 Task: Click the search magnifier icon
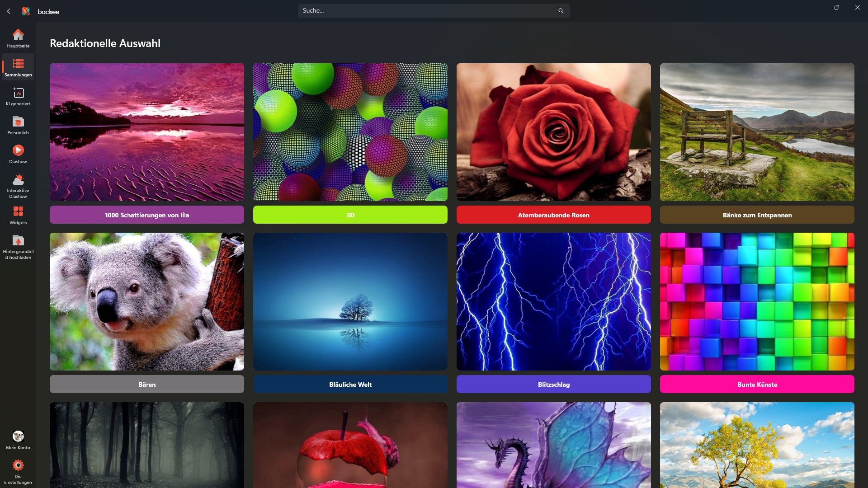tap(561, 11)
